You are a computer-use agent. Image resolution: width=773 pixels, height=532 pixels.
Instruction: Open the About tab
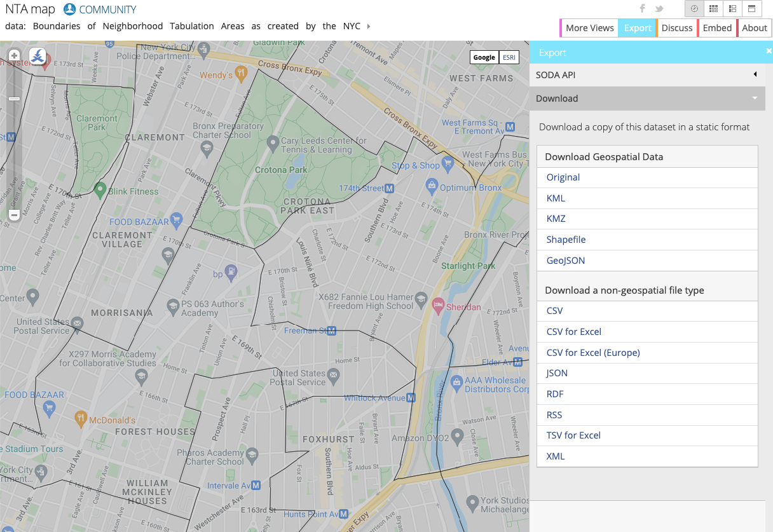point(754,27)
